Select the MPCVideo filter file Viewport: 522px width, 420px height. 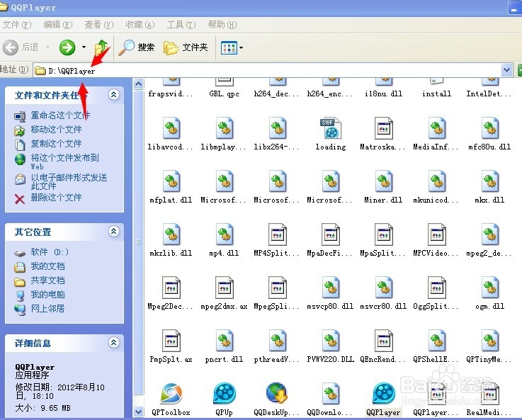[436, 240]
